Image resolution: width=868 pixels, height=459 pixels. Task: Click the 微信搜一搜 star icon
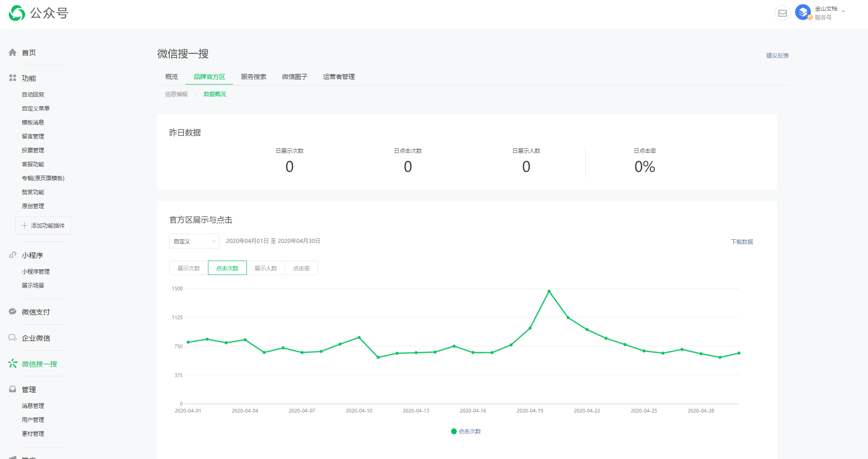13,364
